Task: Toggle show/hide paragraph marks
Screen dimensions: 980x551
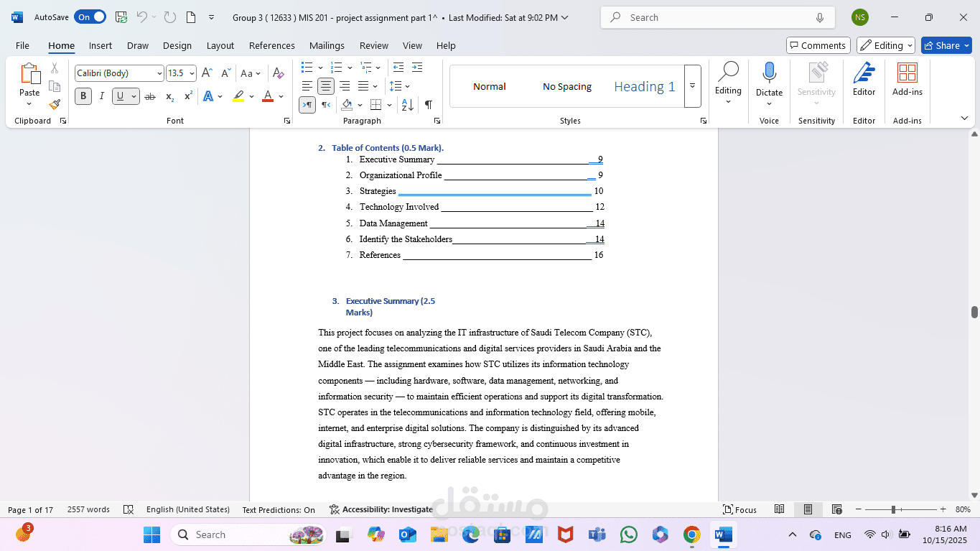Action: pyautogui.click(x=428, y=105)
